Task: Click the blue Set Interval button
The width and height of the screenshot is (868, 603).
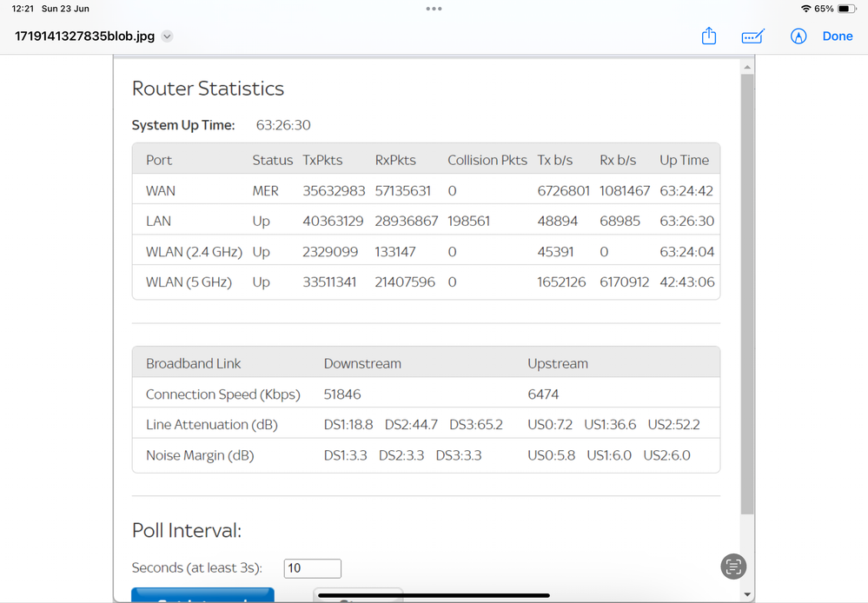Action: [x=202, y=595]
